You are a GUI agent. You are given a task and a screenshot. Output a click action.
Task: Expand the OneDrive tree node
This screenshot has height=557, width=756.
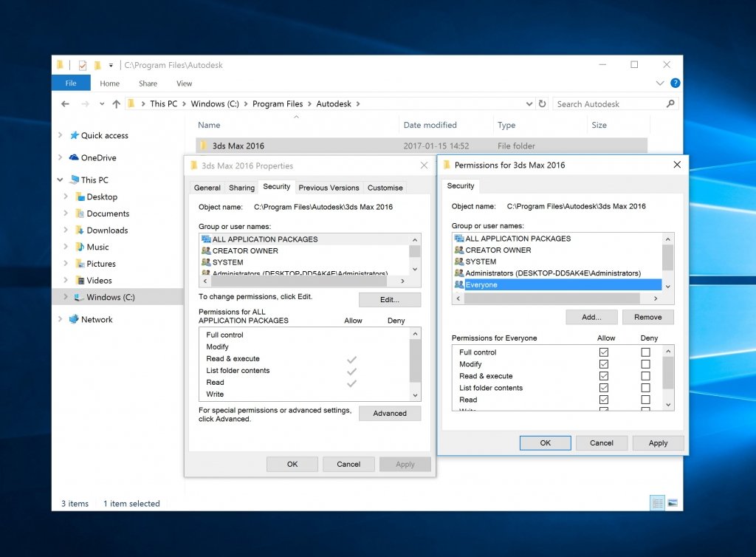tap(61, 157)
